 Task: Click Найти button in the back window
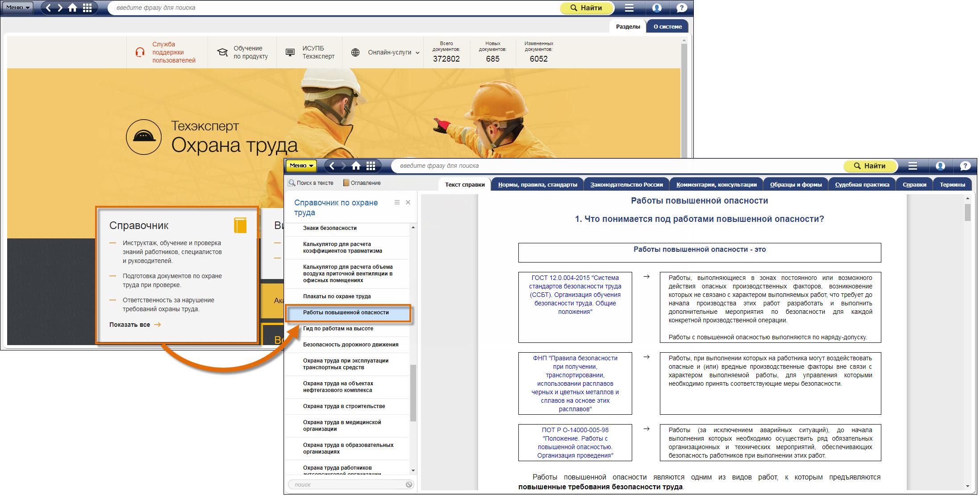[x=586, y=8]
